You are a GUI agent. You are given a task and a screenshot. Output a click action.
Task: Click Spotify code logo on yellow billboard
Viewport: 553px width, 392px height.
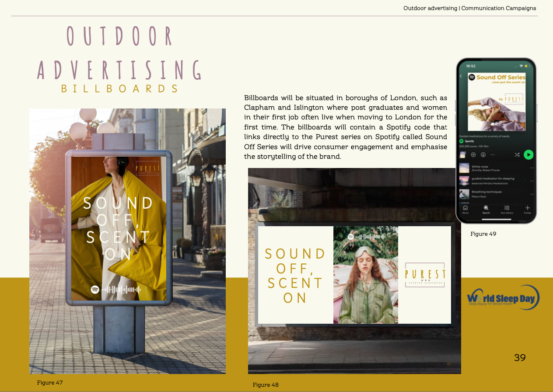click(95, 289)
